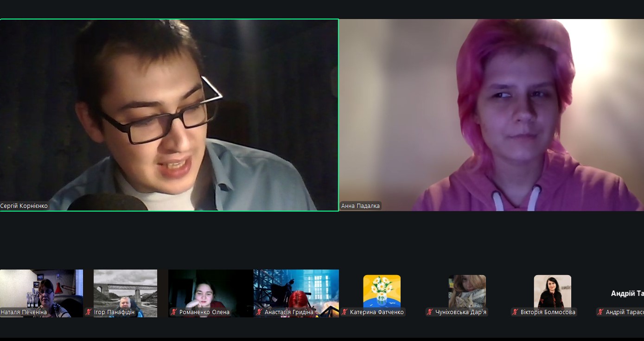Image resolution: width=644 pixels, height=341 pixels.
Task: Click Чуніховська Дар'я's cat photo avatar
Action: tap(467, 291)
